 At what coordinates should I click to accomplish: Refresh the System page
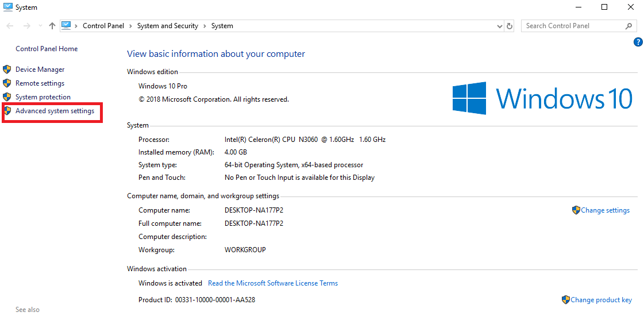[510, 26]
